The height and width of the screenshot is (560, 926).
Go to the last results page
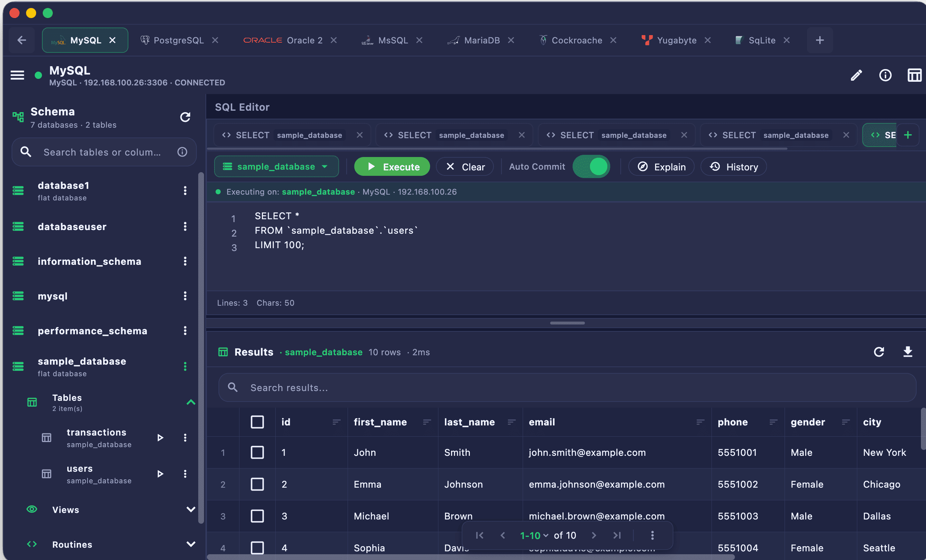click(x=617, y=535)
